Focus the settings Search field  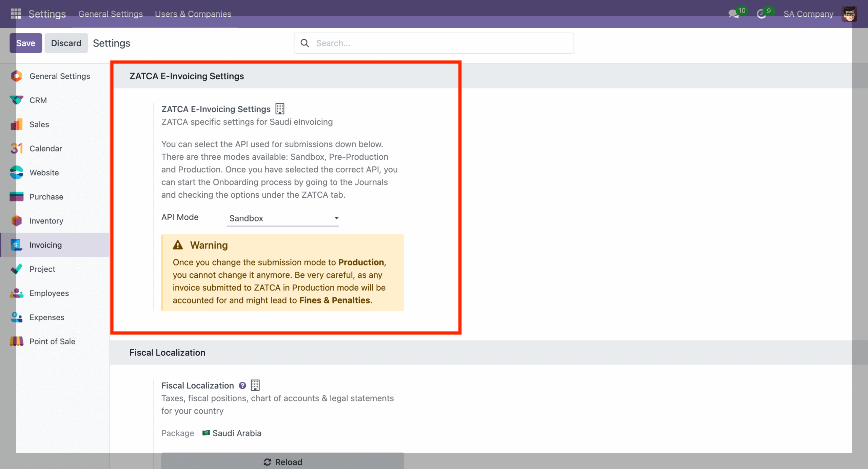point(441,43)
